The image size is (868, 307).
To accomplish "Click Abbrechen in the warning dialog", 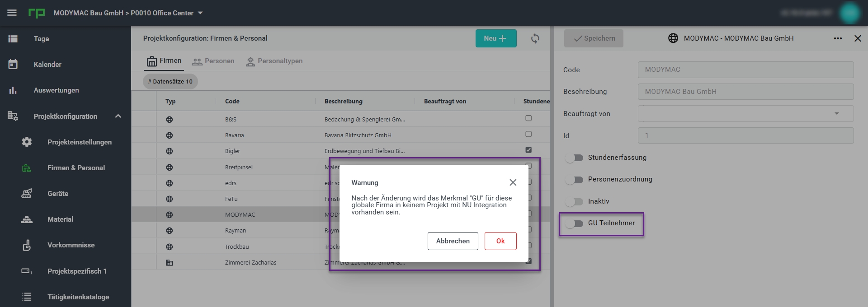I will click(x=453, y=241).
